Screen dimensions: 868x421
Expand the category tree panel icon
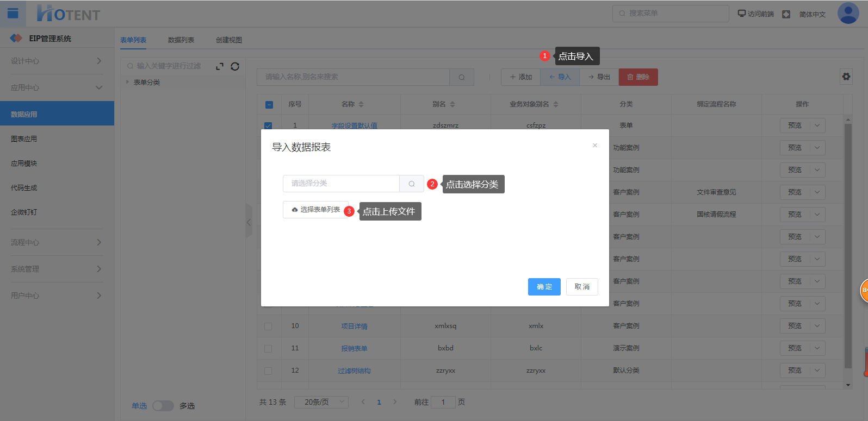tap(220, 66)
